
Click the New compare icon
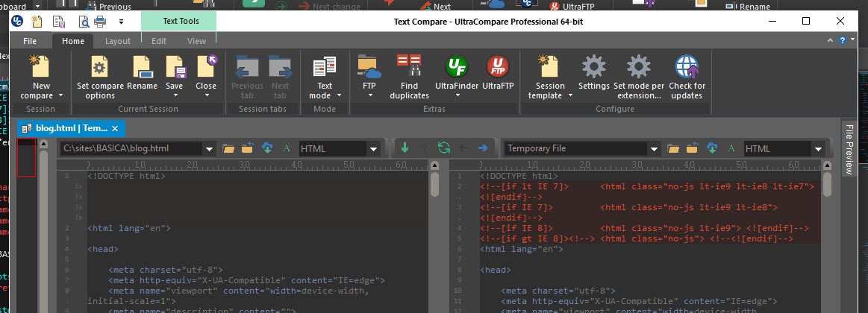pos(41,67)
